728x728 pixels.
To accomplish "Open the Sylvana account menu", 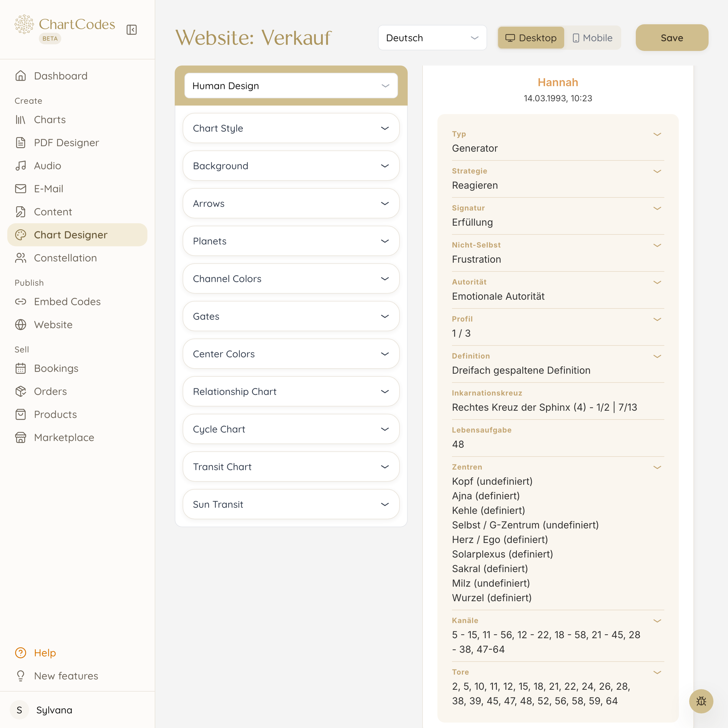I will (77, 710).
